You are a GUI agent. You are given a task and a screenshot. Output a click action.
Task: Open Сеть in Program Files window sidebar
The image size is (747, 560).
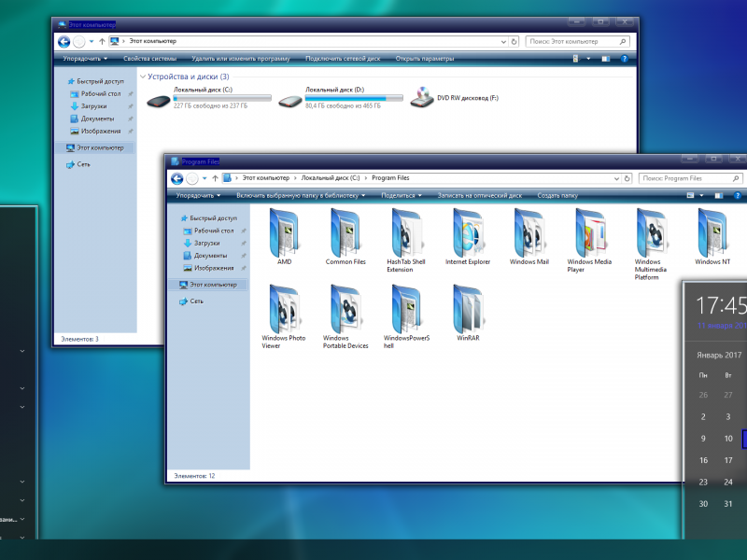tap(191, 301)
